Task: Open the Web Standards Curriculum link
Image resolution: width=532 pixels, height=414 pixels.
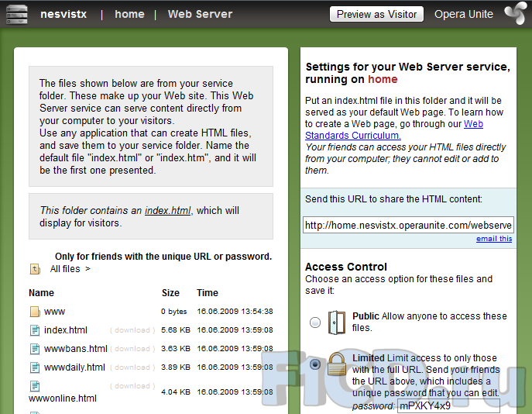Action: pyautogui.click(x=353, y=136)
